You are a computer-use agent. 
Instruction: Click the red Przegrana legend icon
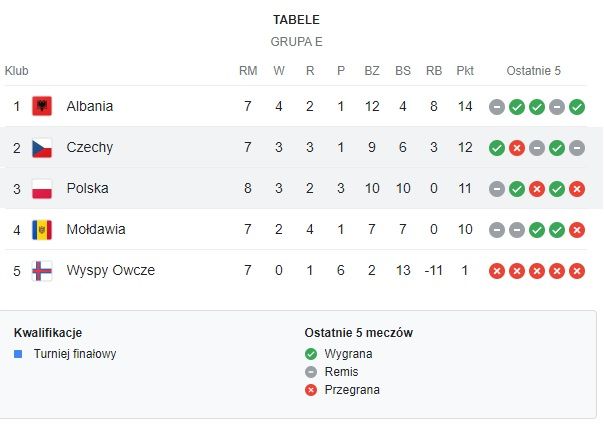(x=312, y=390)
